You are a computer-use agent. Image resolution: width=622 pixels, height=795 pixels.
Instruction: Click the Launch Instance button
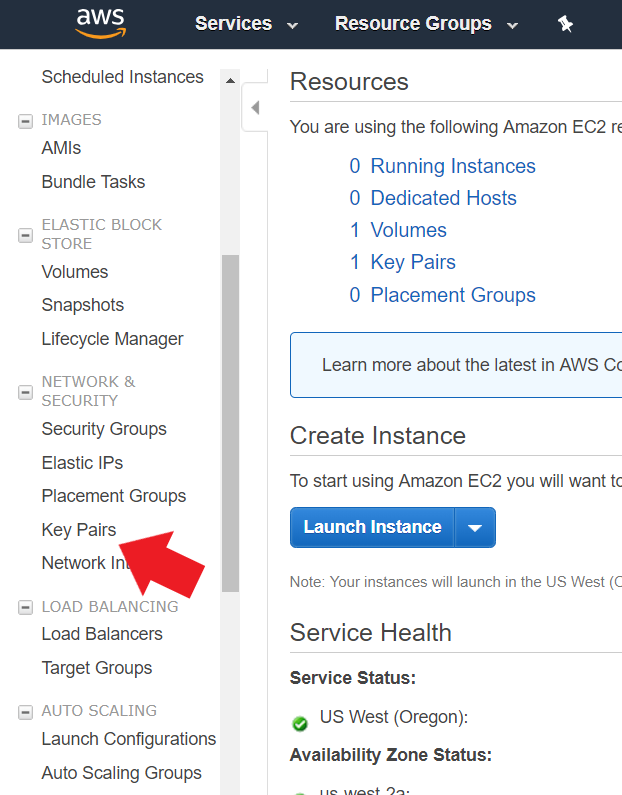point(372,527)
